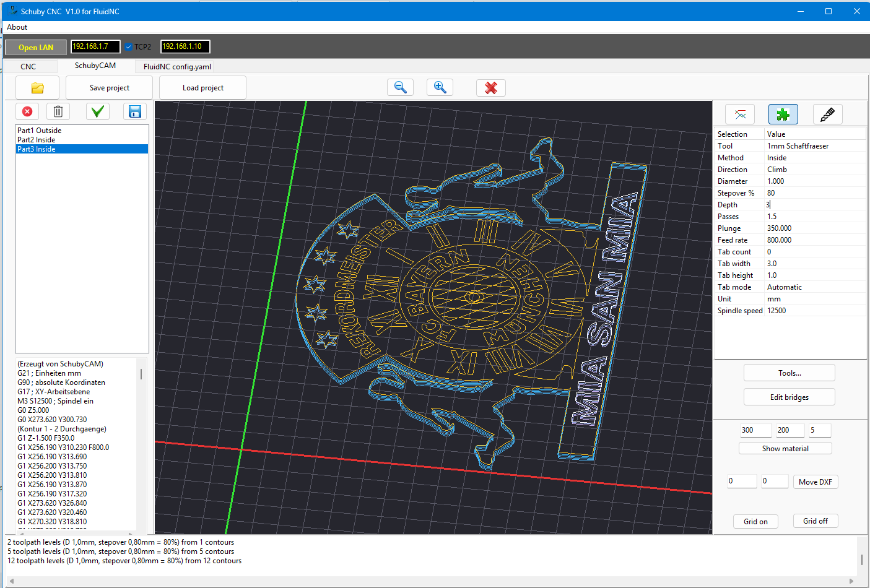Click the zoom out magnifier icon
Screen dimensions: 870x588
click(x=400, y=87)
